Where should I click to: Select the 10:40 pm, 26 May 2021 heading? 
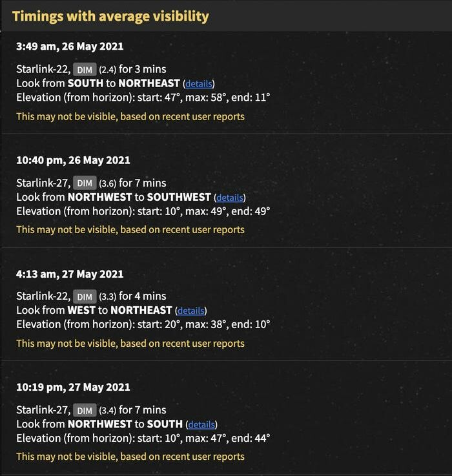(x=73, y=160)
